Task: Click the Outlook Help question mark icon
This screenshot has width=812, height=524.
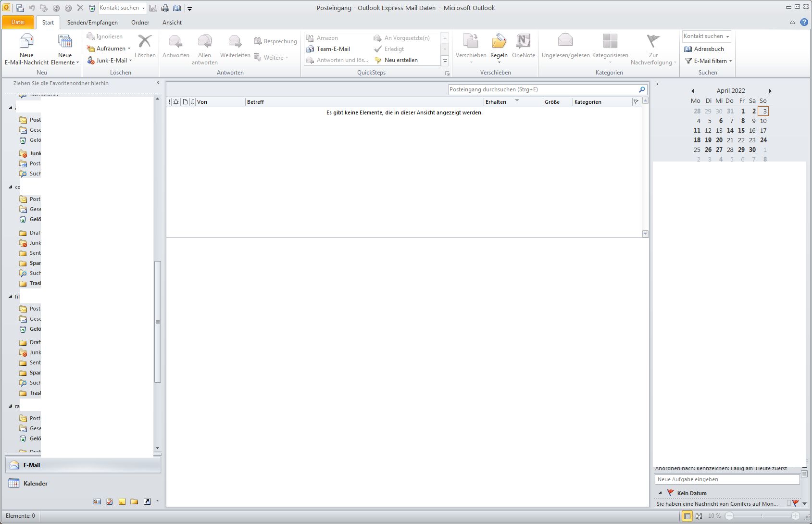Action: [804, 22]
